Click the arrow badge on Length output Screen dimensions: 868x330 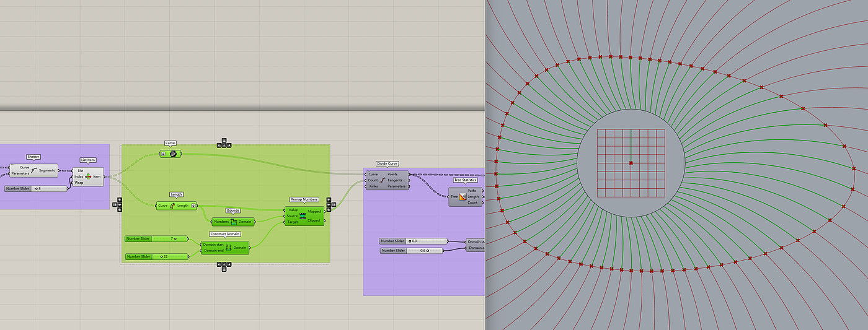point(194,206)
